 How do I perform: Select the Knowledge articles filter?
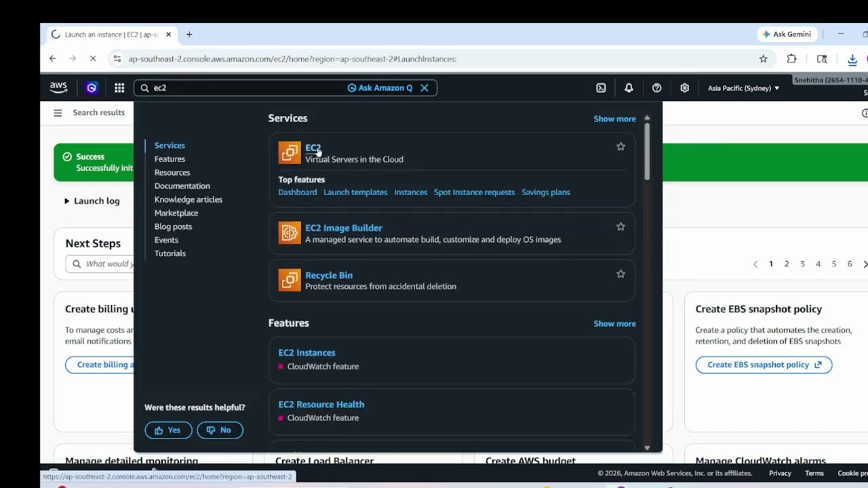pos(188,199)
